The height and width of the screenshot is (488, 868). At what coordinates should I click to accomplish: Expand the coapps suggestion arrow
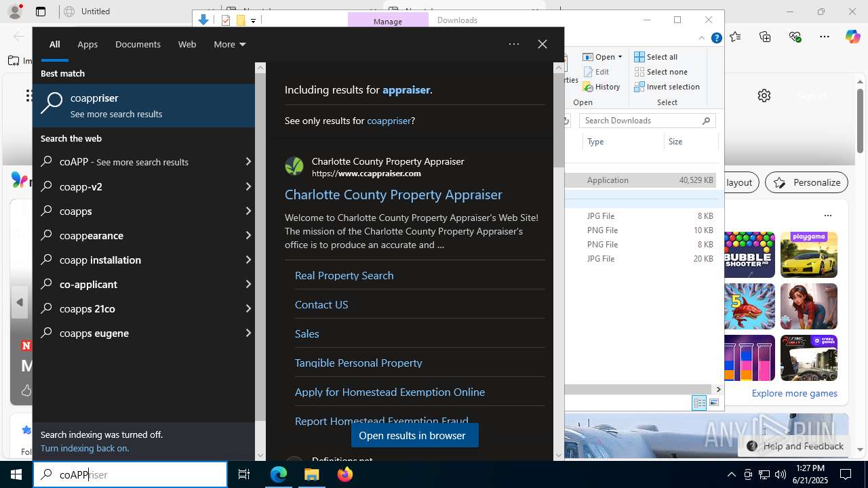coord(248,211)
